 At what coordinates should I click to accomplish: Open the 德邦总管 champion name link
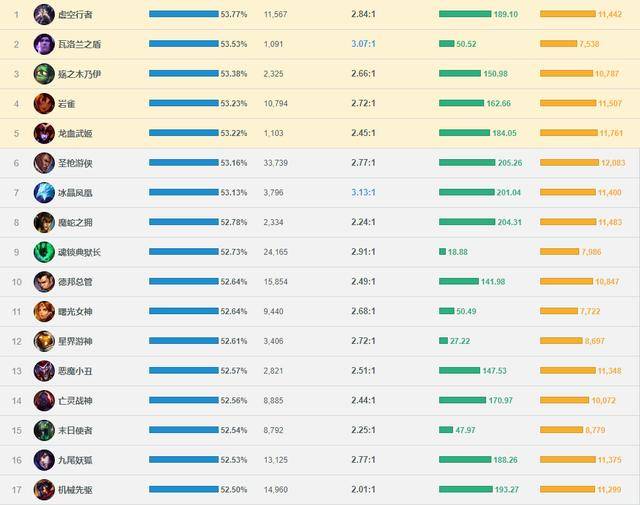[76, 282]
